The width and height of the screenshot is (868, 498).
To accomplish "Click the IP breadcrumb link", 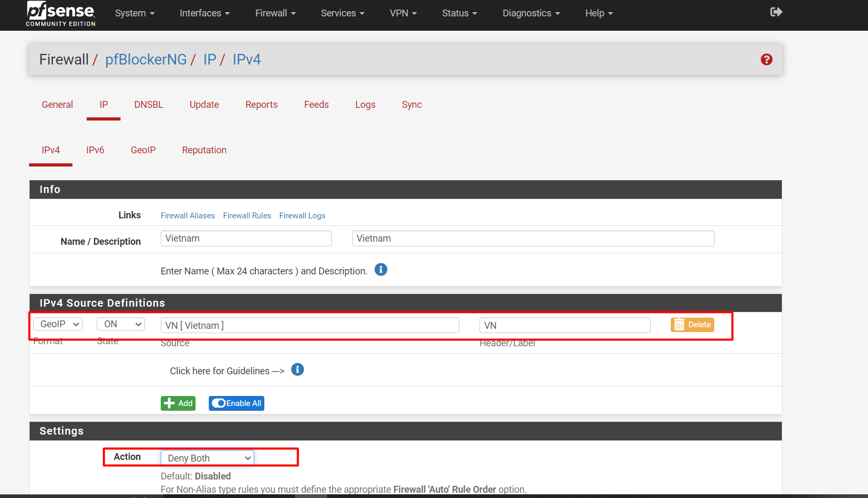I will [210, 60].
